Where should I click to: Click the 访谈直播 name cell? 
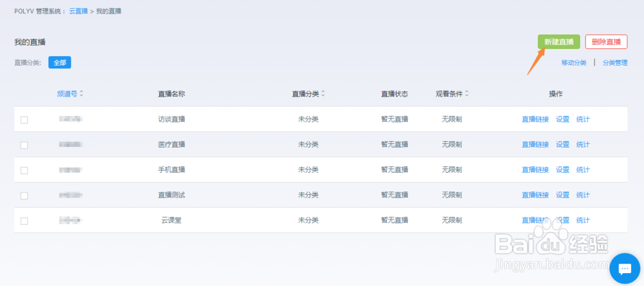pos(172,119)
